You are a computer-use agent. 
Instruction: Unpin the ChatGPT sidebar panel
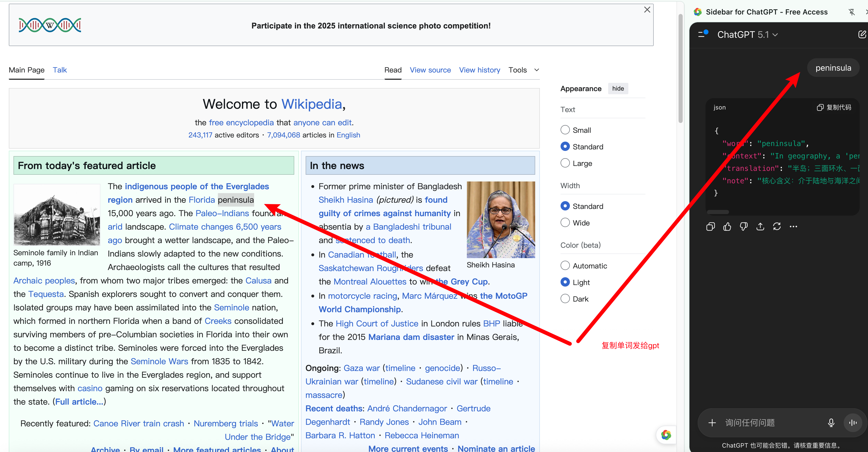(851, 12)
